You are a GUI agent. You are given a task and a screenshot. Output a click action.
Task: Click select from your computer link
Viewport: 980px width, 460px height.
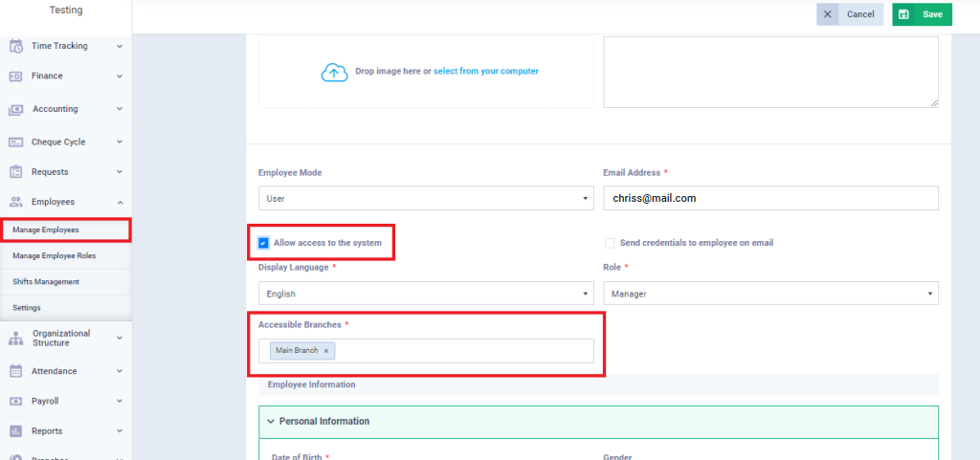click(x=485, y=72)
